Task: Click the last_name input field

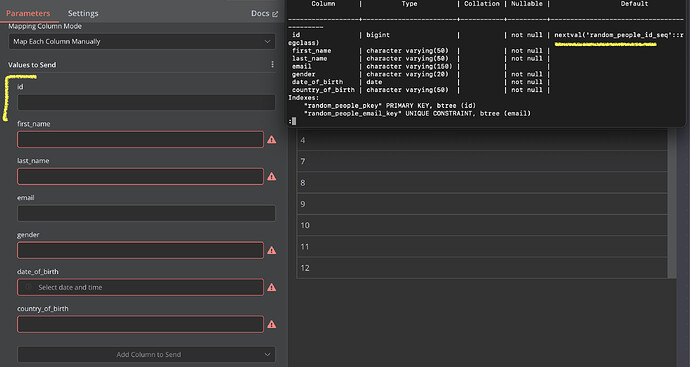Action: pos(140,176)
